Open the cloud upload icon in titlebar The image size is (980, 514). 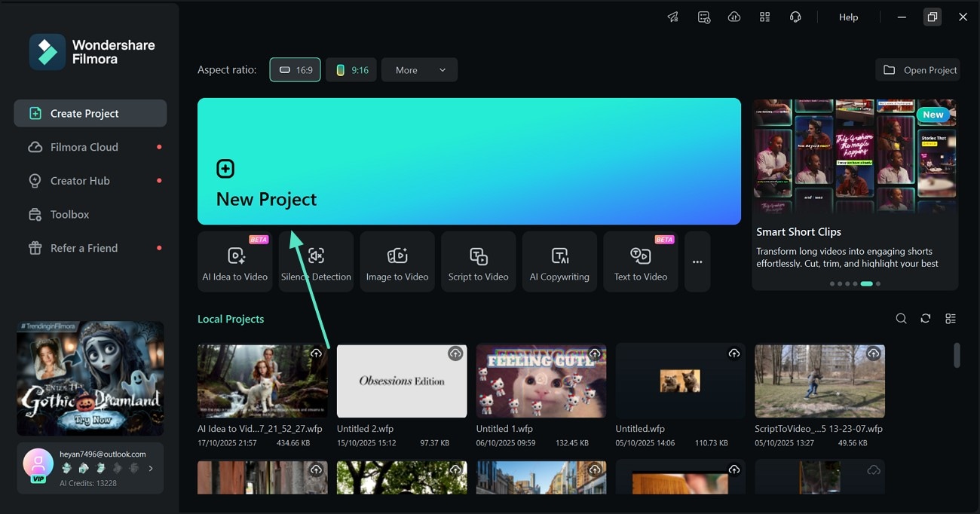tap(734, 17)
